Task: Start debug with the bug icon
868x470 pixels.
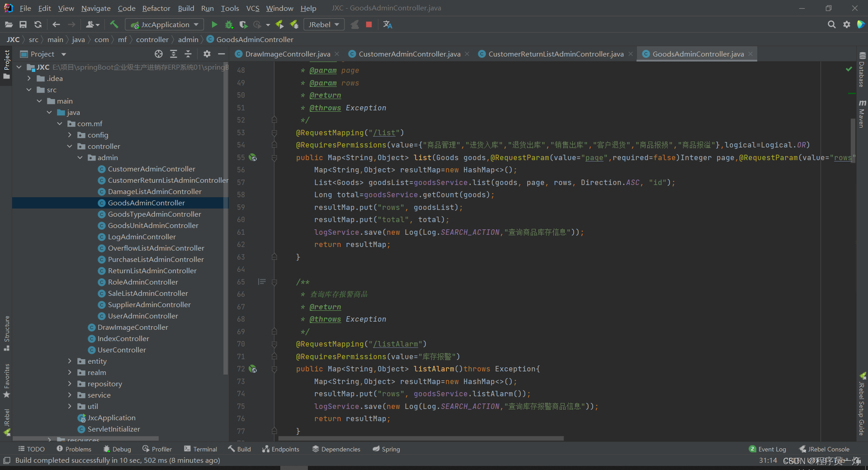Action: 229,24
